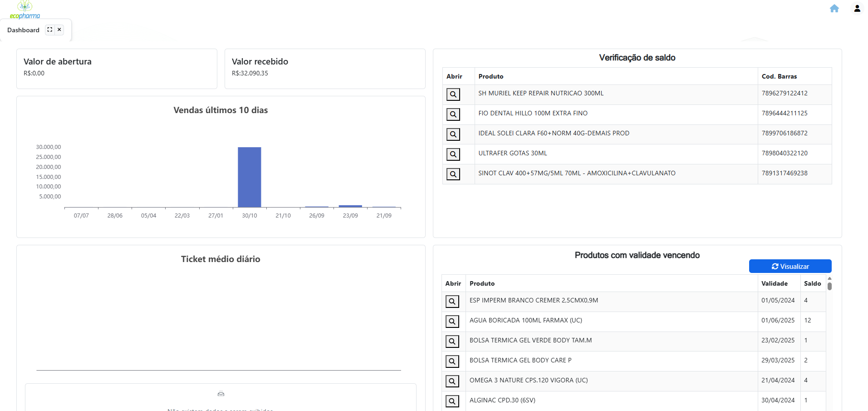This screenshot has width=868, height=411.
Task: Open ESP IMPERM BRANCO CREMER magnifier
Action: point(452,302)
